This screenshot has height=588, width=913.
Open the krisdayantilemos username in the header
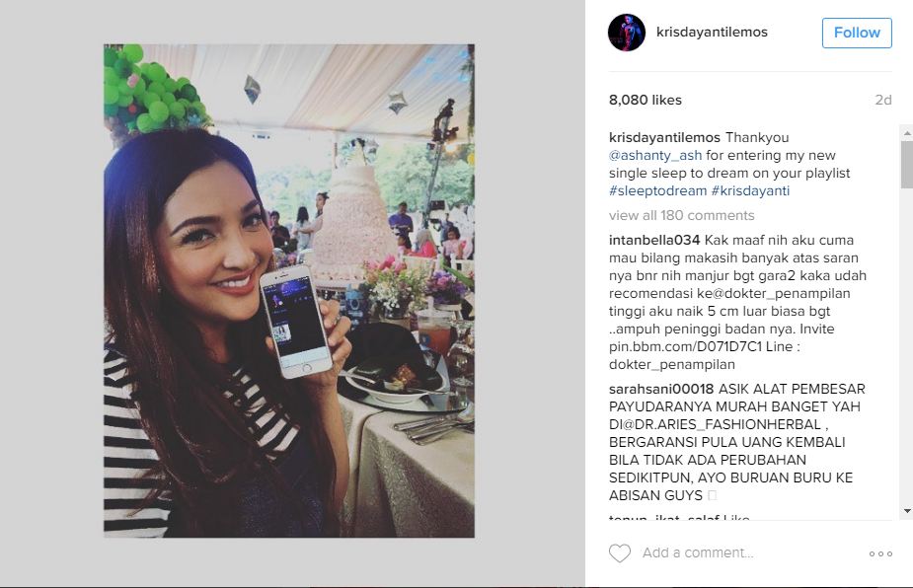pyautogui.click(x=712, y=32)
